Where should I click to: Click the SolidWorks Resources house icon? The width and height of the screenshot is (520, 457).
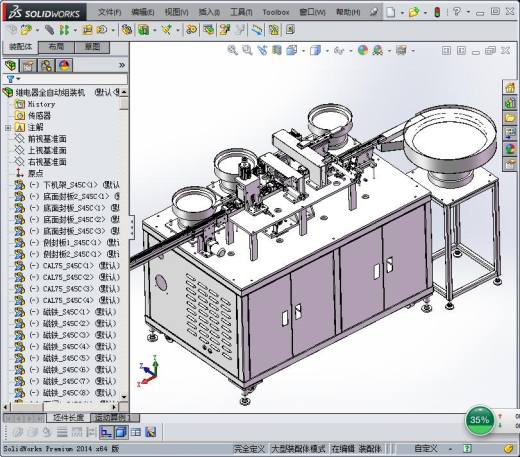510,88
